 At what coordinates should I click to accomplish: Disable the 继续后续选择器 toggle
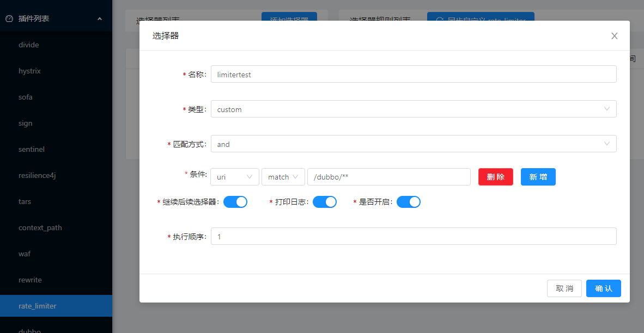click(x=235, y=201)
